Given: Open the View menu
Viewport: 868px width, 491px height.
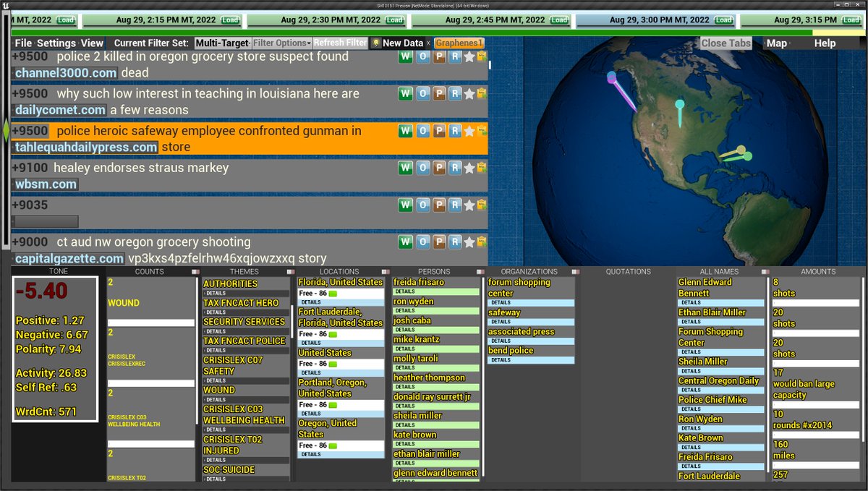Looking at the screenshot, I should pyautogui.click(x=92, y=43).
